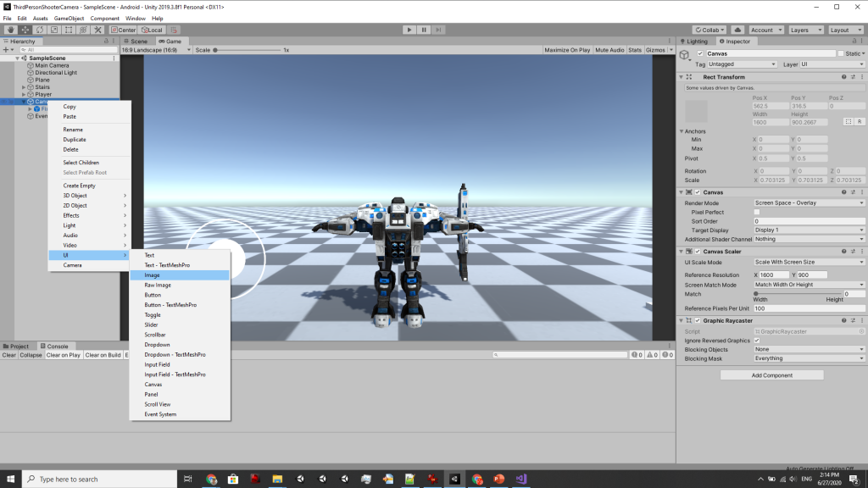Click the Collapse button in Console

31,355
